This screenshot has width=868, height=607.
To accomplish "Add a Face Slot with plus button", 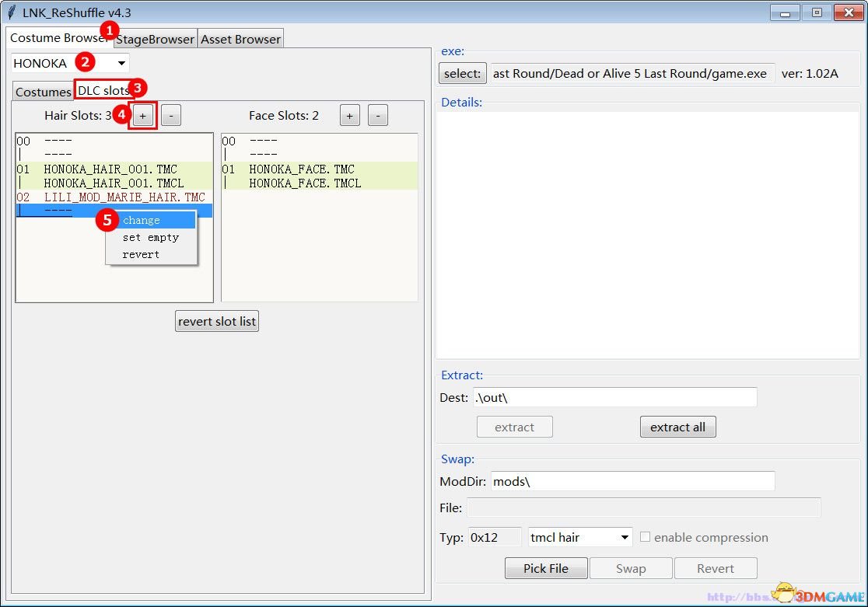I will point(350,116).
